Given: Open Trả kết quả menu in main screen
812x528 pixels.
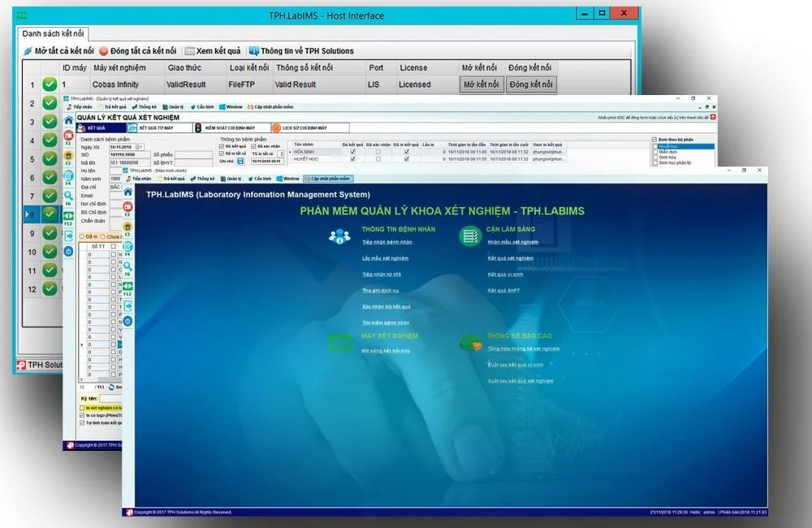Looking at the screenshot, I should [x=171, y=179].
